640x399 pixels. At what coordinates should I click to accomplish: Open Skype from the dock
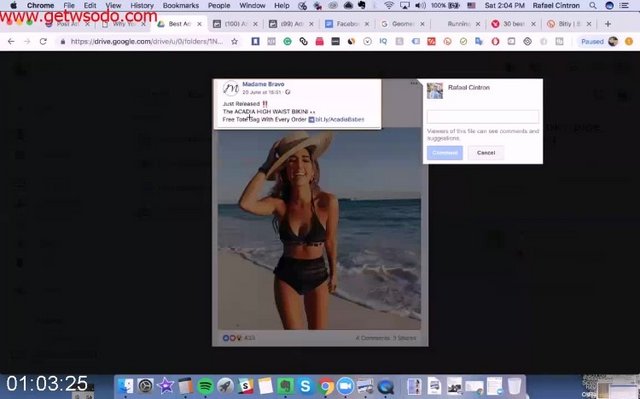pyautogui.click(x=305, y=386)
